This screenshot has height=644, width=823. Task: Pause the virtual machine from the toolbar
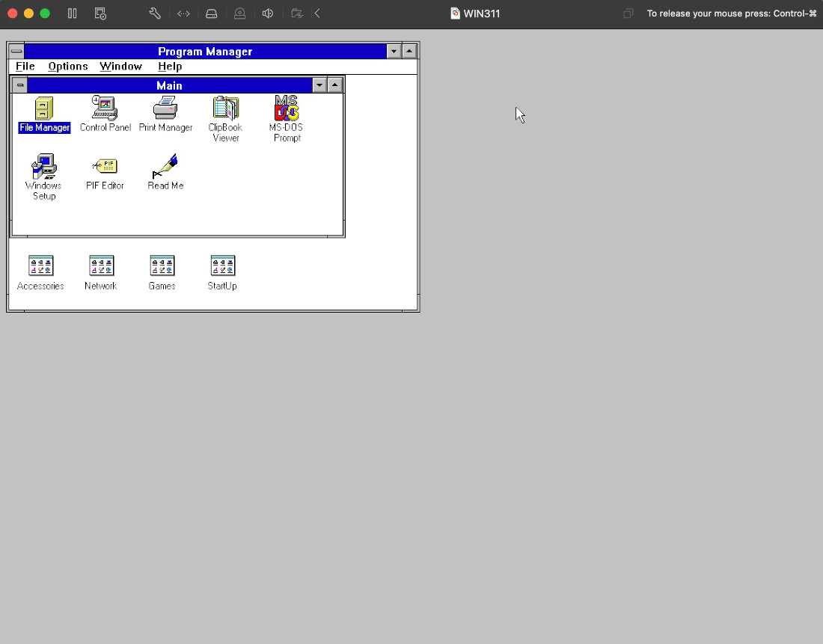pos(73,13)
